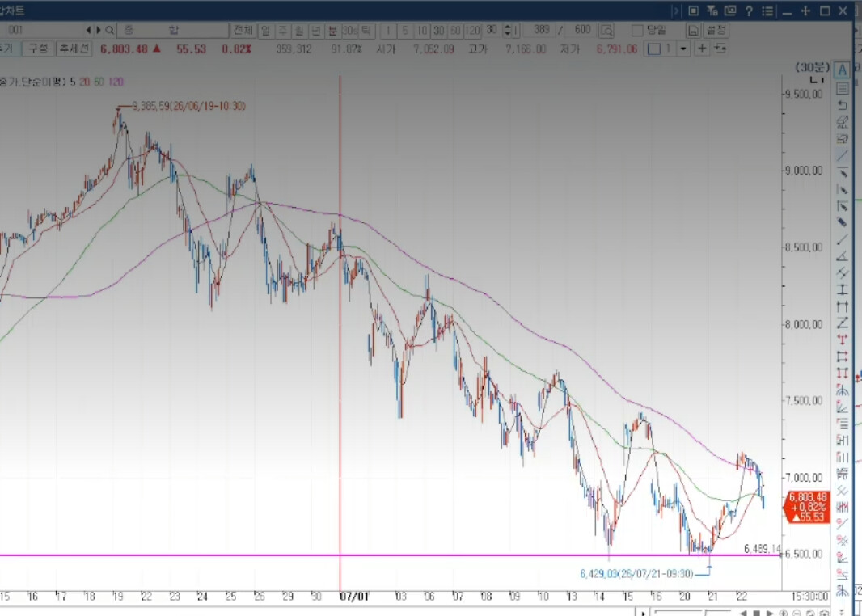Click the 추세선 button
The width and height of the screenshot is (862, 616).
click(74, 49)
